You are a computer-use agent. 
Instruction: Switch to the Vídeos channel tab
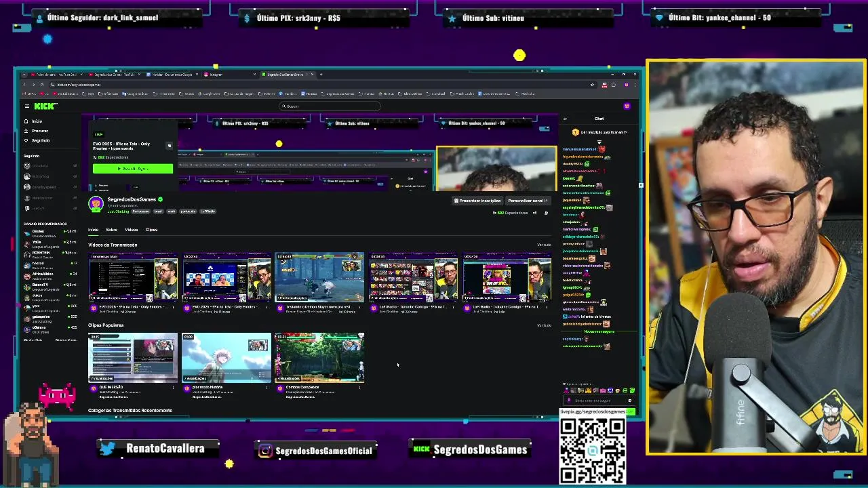pos(131,230)
